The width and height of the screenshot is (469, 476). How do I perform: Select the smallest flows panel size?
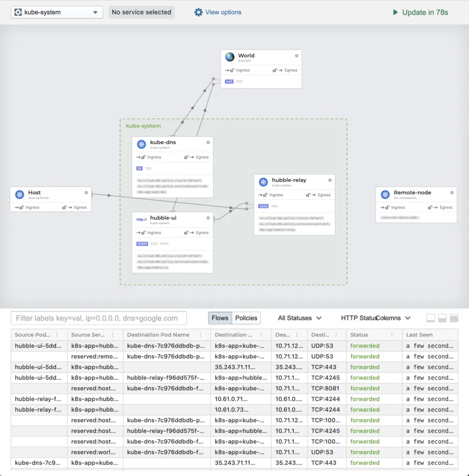(430, 318)
